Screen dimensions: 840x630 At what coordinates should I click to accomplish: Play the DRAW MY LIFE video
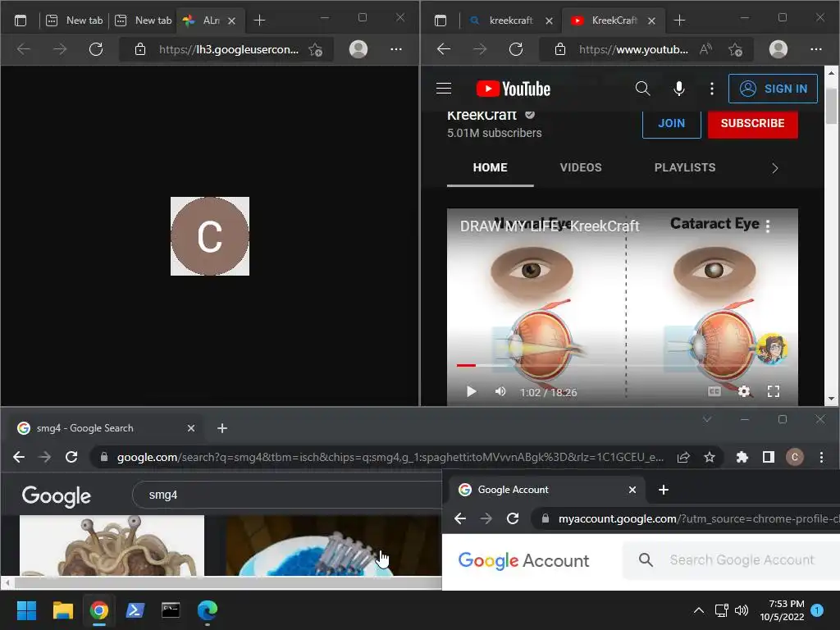471,391
